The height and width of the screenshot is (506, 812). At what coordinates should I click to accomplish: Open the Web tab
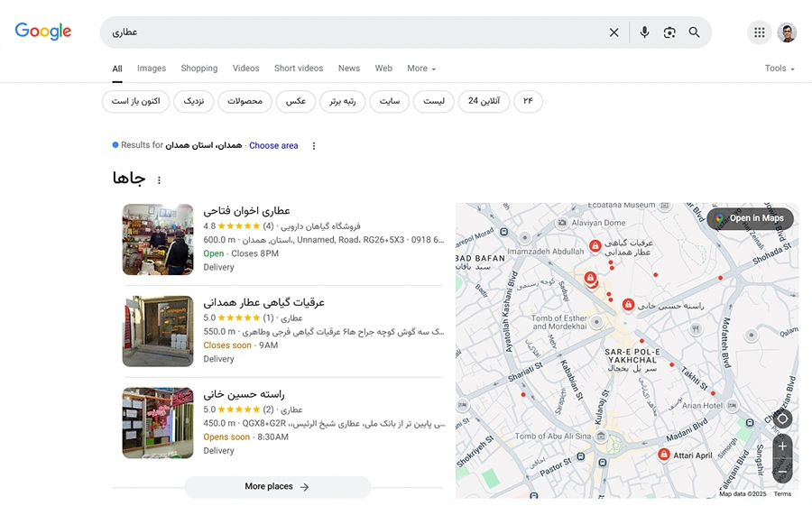tap(383, 69)
